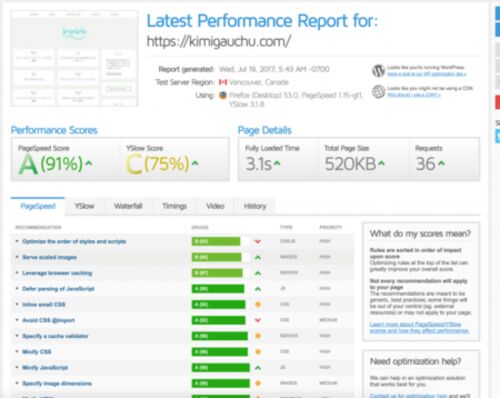
Task: Open the History tab
Action: pyautogui.click(x=255, y=206)
